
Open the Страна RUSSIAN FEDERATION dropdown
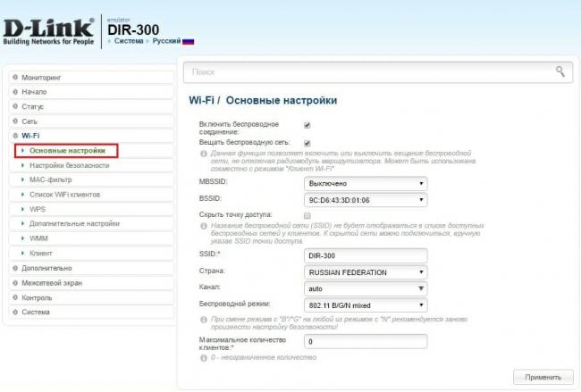pyautogui.click(x=366, y=272)
